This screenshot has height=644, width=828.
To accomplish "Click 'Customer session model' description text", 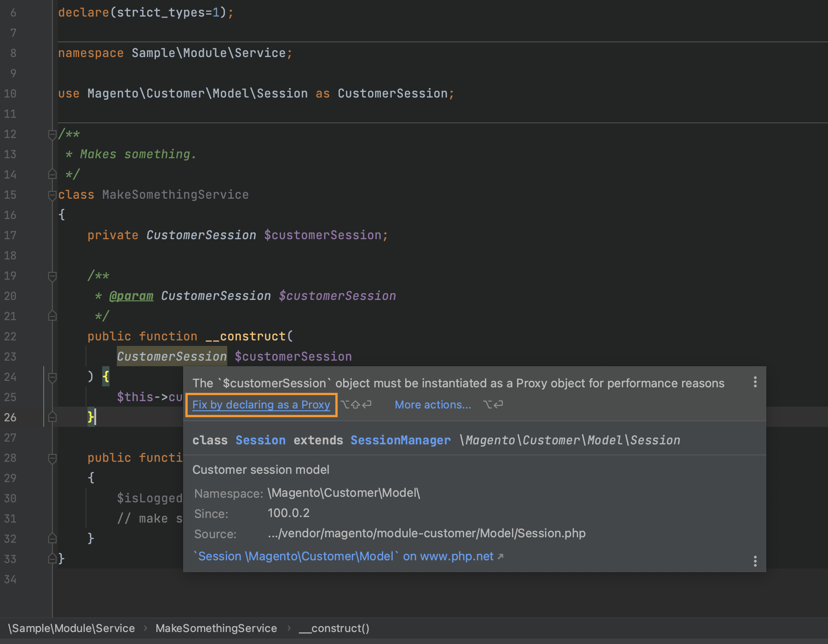I will click(x=261, y=470).
